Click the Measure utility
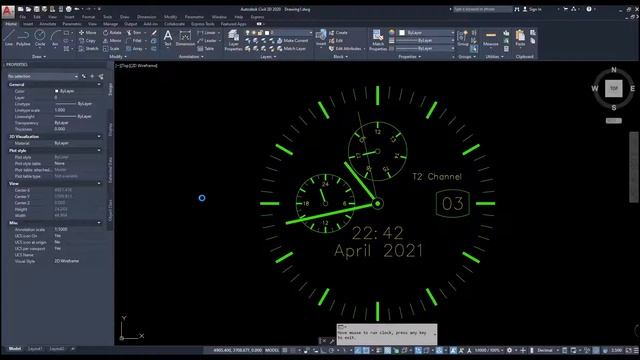This screenshot has width=640, height=360. point(491,38)
